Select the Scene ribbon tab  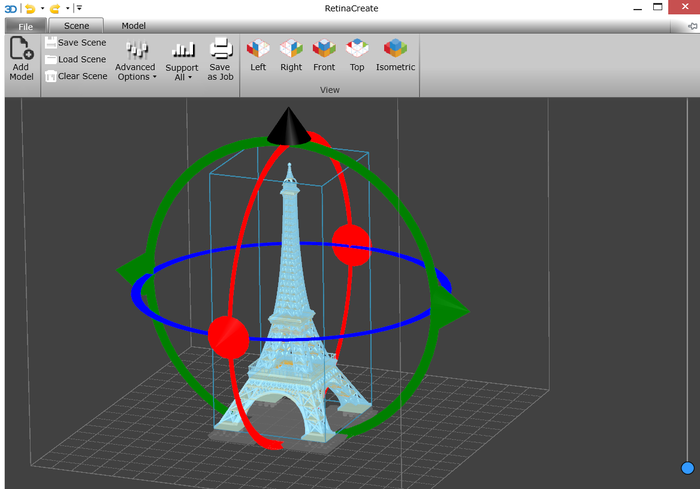(76, 25)
